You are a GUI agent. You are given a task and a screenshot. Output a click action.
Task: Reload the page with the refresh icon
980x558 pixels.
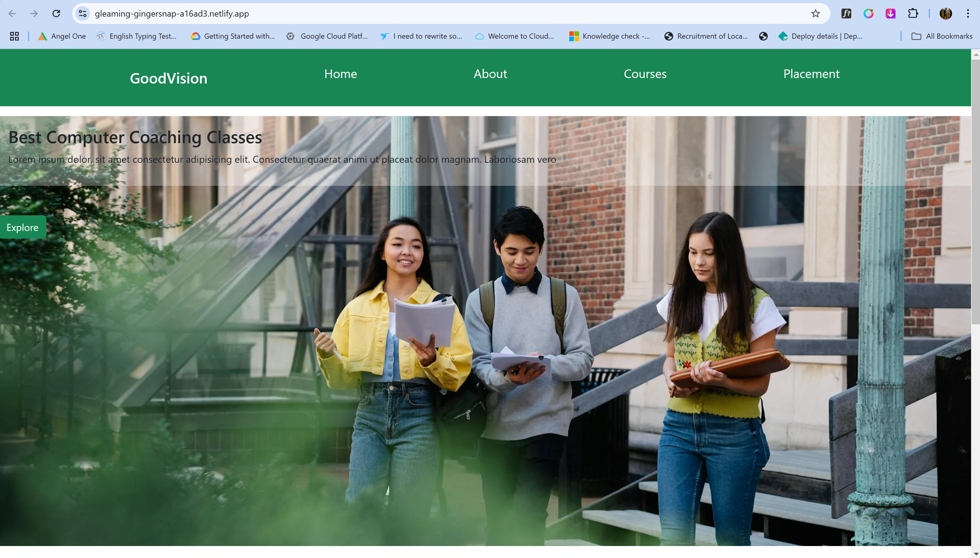click(x=56, y=14)
